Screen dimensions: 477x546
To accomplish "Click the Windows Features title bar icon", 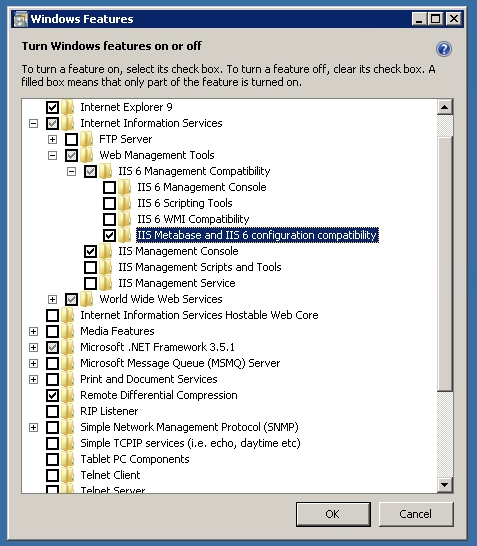I will click(x=20, y=19).
